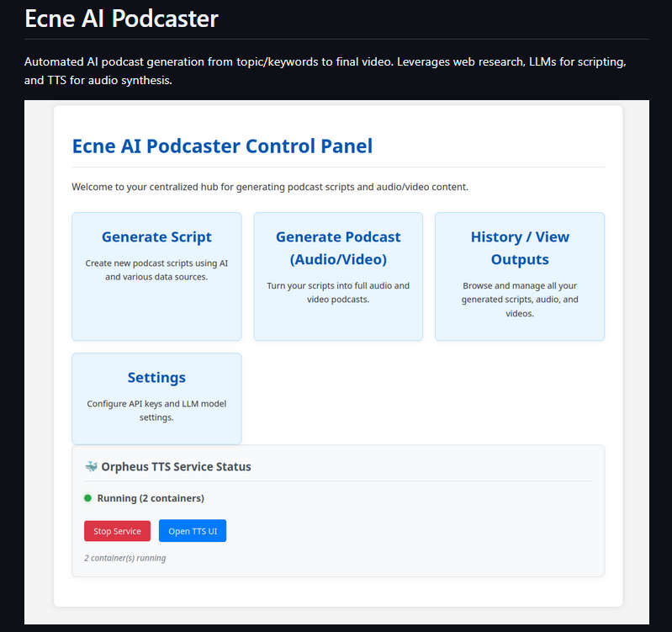Click the Ecne AI Podcaster Control Panel heading
The height and width of the screenshot is (632, 672).
click(222, 146)
